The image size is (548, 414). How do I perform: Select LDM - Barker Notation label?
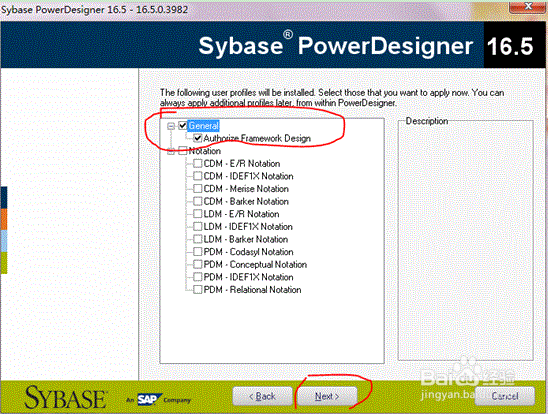pyautogui.click(x=246, y=239)
